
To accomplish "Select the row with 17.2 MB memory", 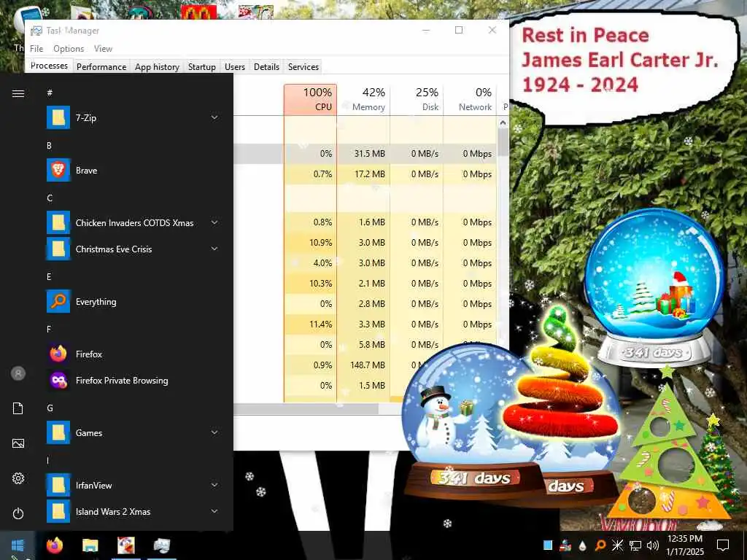I will 365,174.
